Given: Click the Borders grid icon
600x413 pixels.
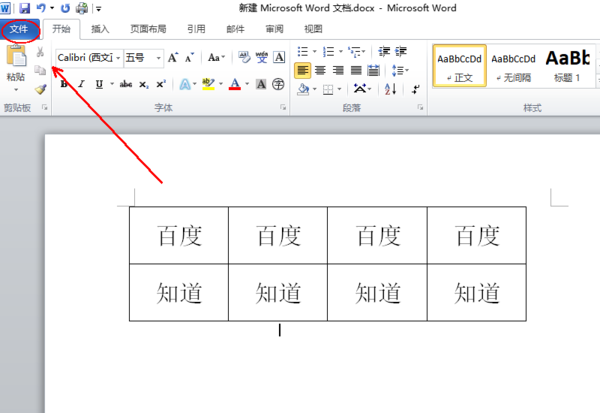Looking at the screenshot, I should [x=328, y=90].
